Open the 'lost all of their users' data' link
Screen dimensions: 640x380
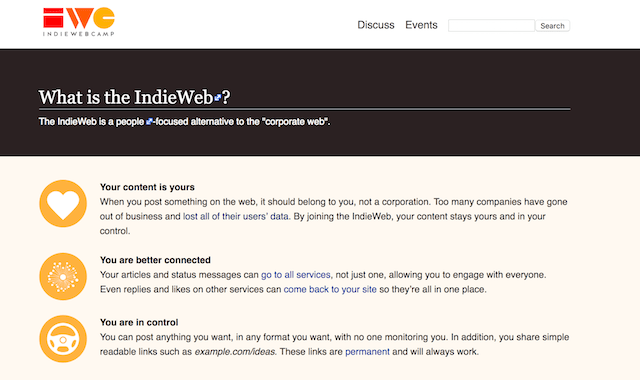(236, 216)
